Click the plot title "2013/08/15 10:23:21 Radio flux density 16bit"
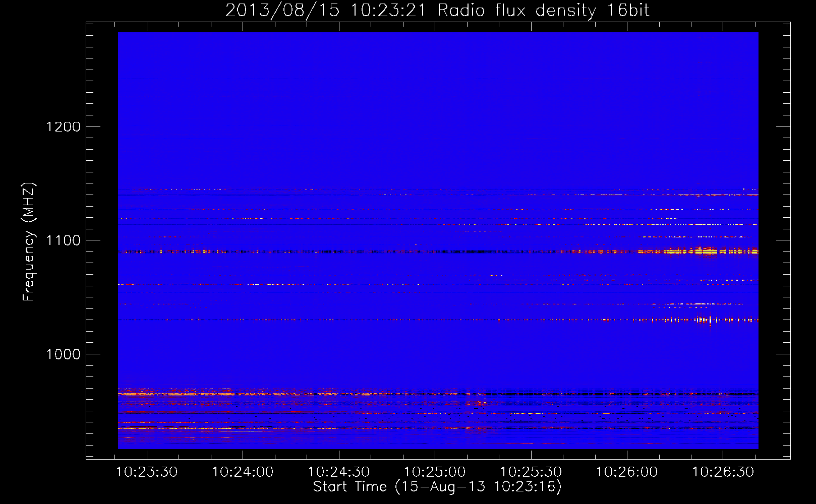Viewport: 816px width, 504px height. tap(437, 11)
